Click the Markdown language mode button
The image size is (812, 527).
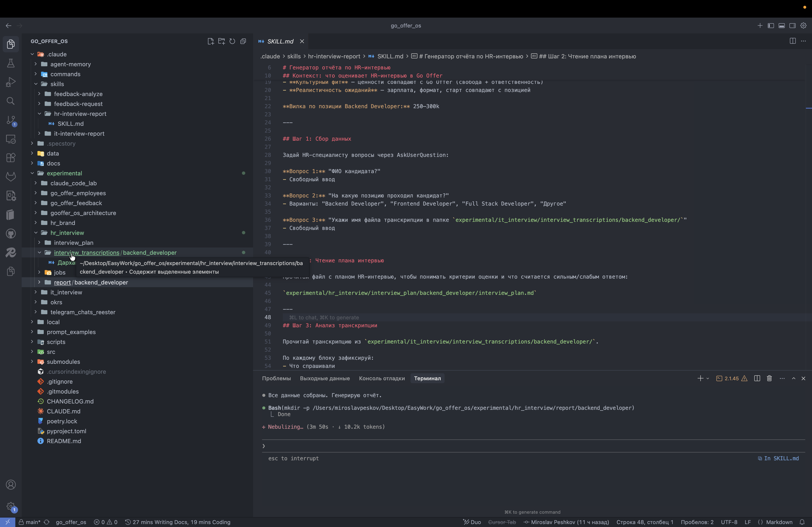(x=779, y=522)
